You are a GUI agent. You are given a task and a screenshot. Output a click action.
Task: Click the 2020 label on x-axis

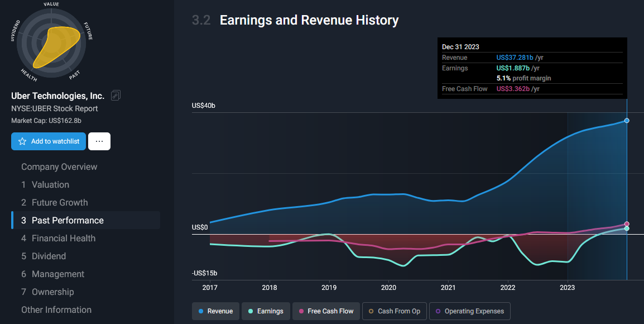coord(388,287)
